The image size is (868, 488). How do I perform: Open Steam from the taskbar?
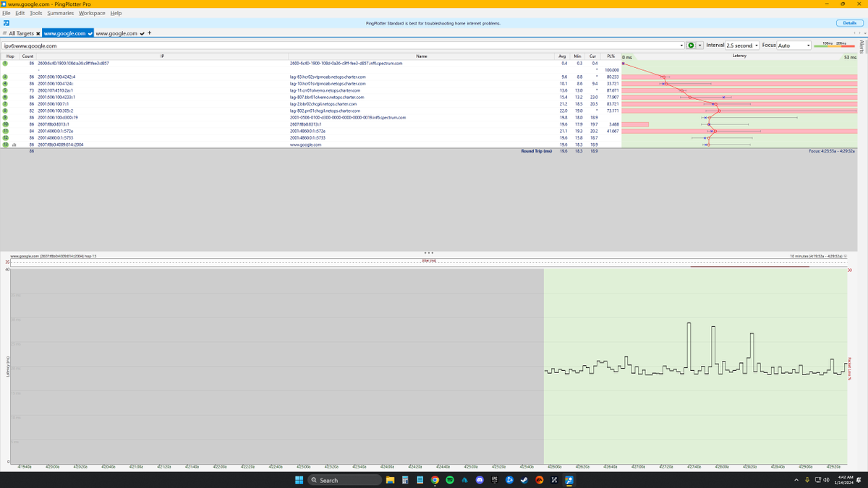(525, 480)
